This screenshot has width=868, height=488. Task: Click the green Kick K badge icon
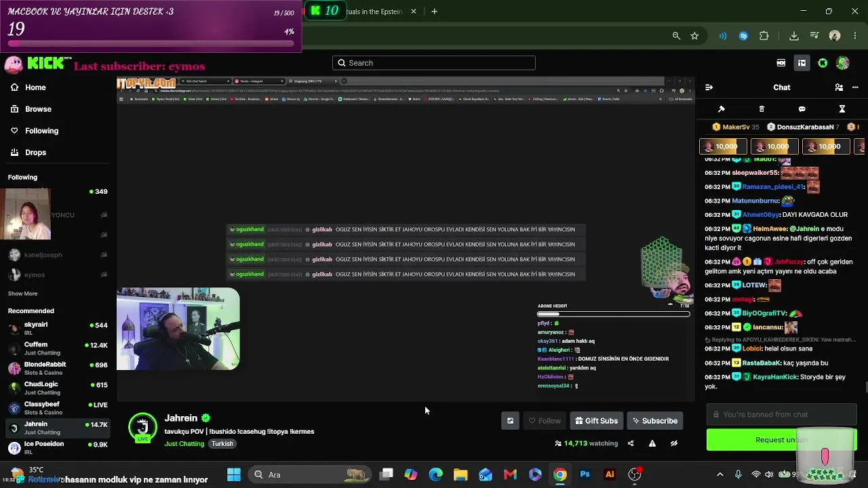[823, 63]
